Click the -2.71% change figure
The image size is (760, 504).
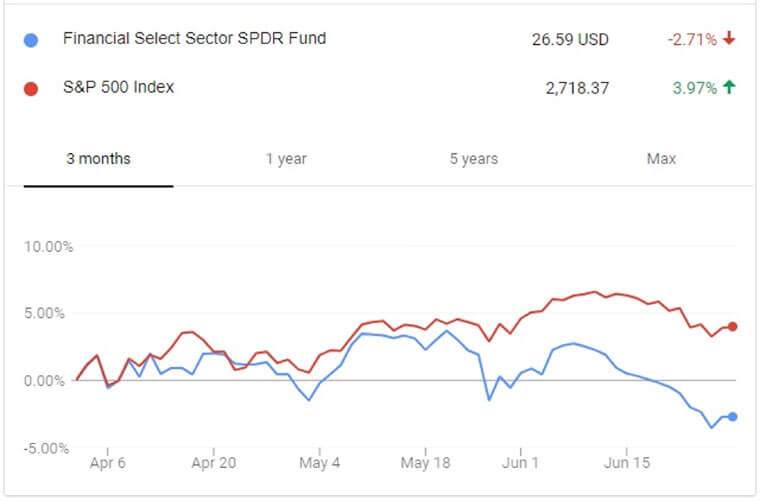pos(692,40)
